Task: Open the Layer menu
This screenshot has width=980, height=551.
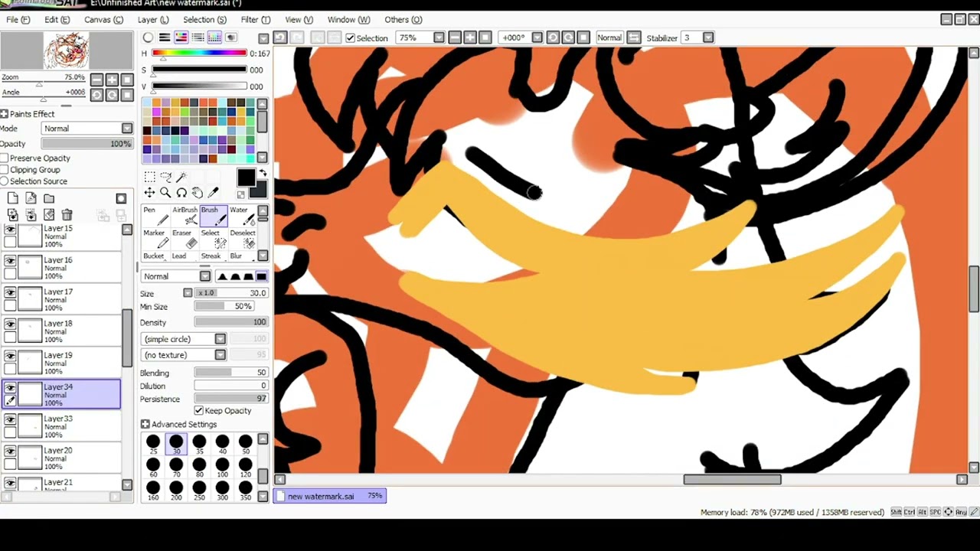Action: [153, 19]
